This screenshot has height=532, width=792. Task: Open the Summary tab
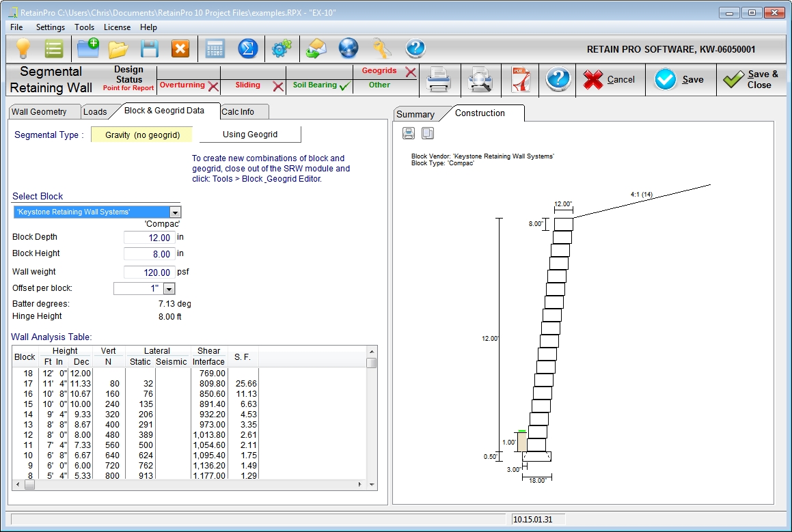(x=415, y=114)
